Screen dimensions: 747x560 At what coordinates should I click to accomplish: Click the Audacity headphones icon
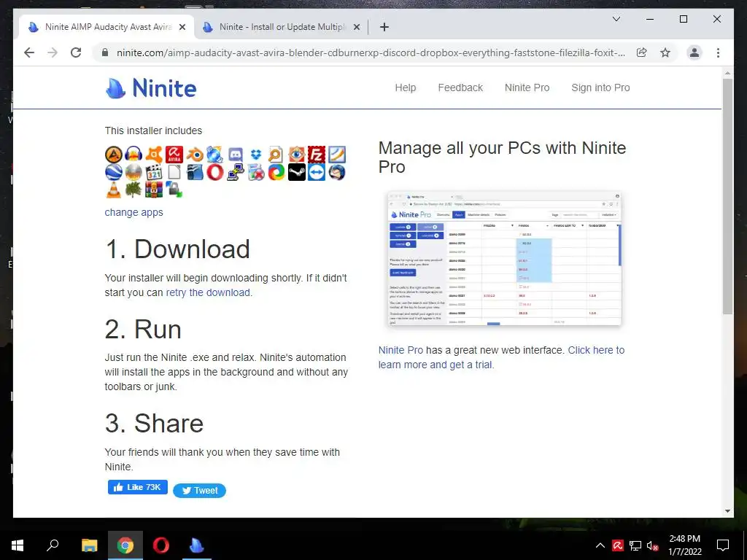[133, 155]
